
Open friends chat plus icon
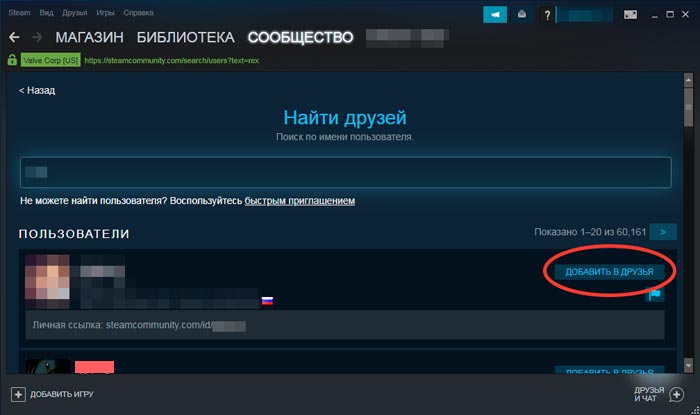tap(677, 394)
